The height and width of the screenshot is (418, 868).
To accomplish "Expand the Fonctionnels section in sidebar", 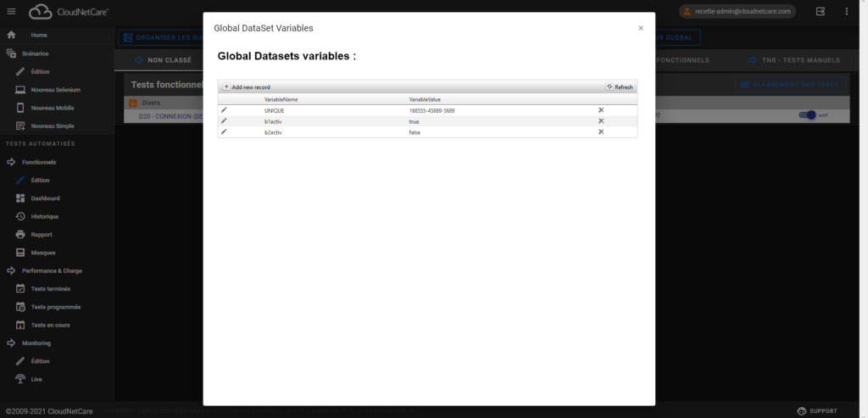I will 38,162.
